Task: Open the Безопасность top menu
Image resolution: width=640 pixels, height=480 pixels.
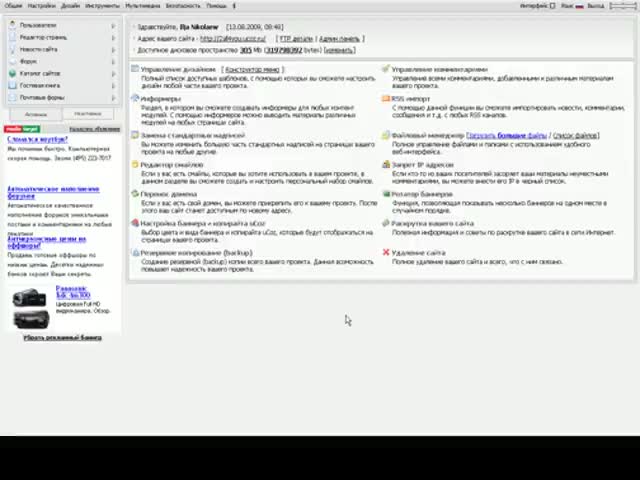Action: pos(183,5)
